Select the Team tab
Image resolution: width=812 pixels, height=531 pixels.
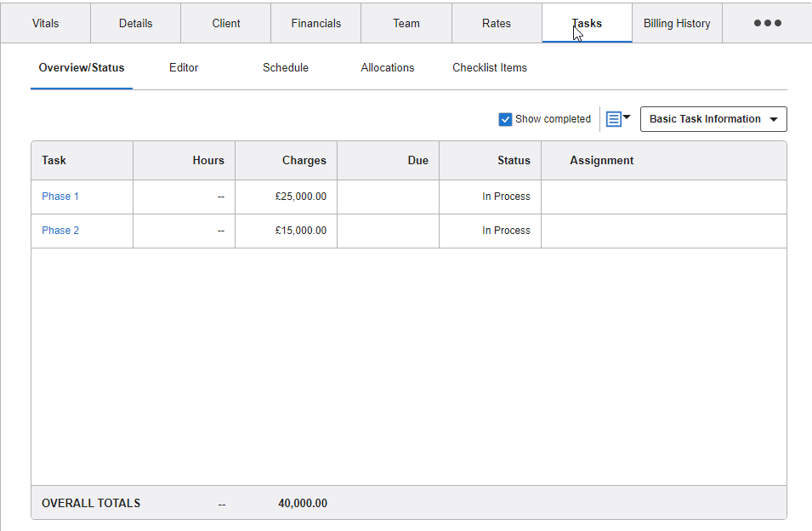[406, 23]
